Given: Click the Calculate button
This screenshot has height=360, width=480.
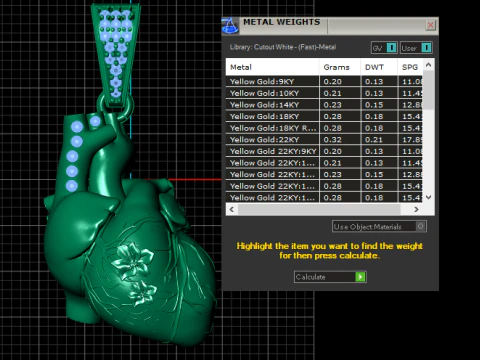Looking at the screenshot, I should (330, 277).
